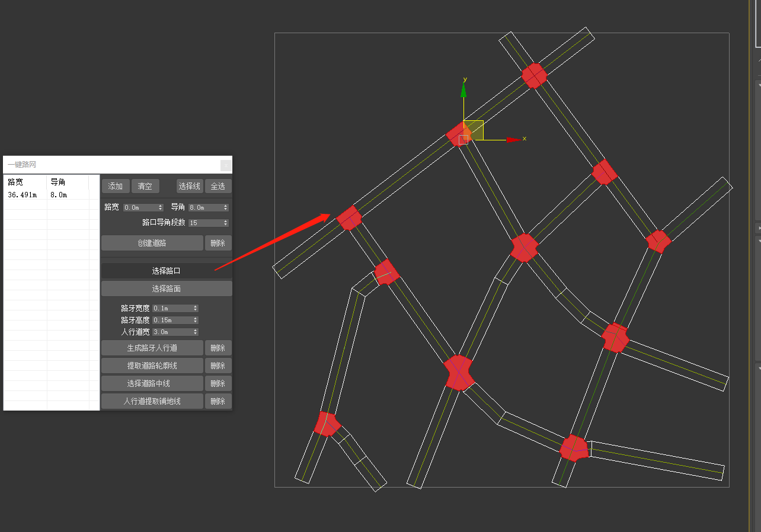The height and width of the screenshot is (532, 761).
Task: Click the spinner arrows of 人行道宽
Action: [x=196, y=332]
